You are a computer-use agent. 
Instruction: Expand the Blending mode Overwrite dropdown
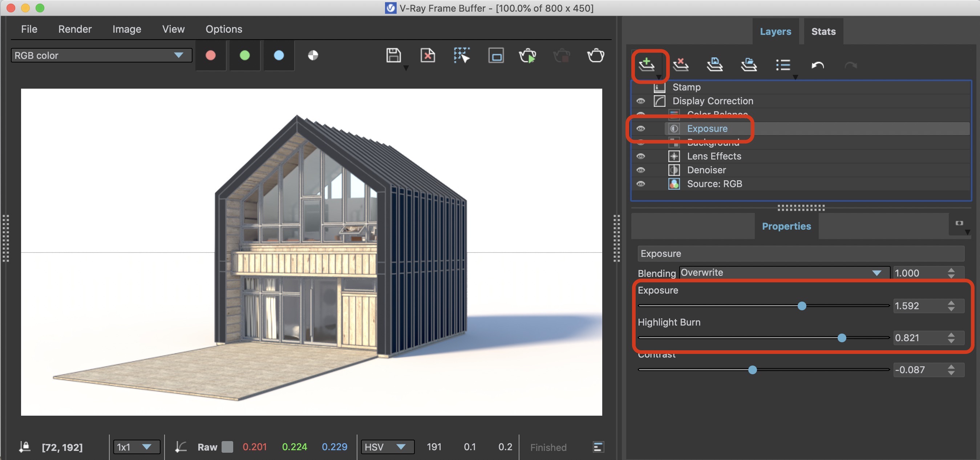[x=784, y=273]
